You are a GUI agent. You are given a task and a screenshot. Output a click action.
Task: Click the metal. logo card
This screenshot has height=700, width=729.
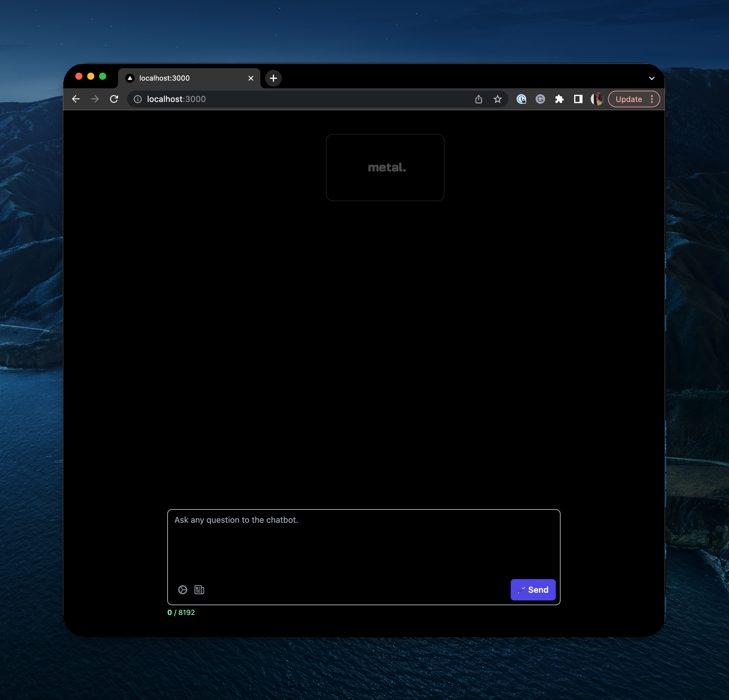(x=385, y=168)
